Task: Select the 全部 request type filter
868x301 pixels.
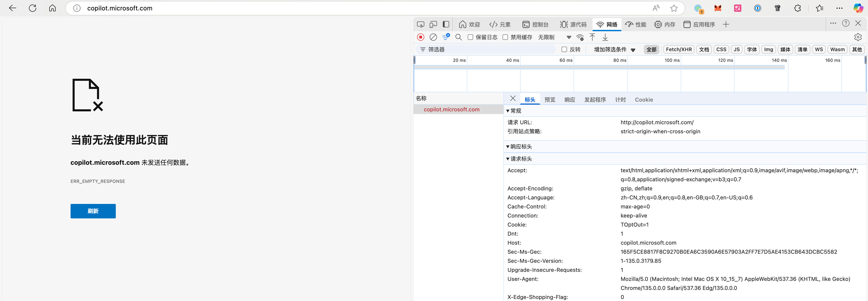Action: 651,49
